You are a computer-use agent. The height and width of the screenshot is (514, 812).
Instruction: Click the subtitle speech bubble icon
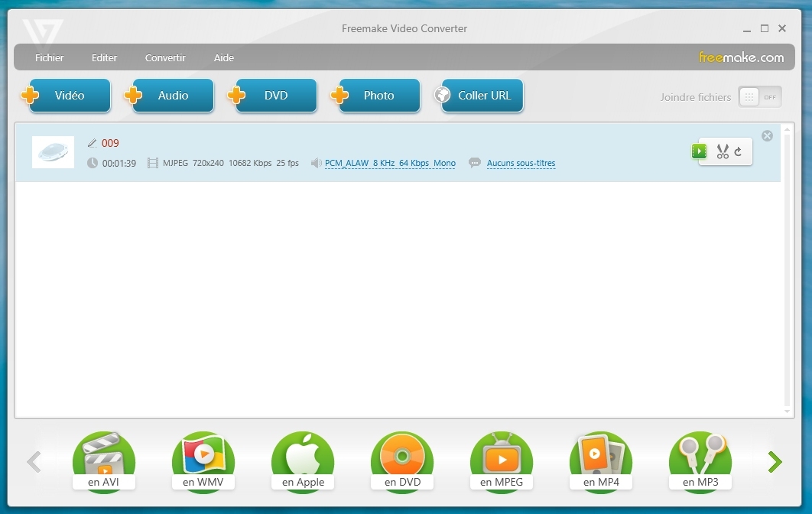coord(474,163)
